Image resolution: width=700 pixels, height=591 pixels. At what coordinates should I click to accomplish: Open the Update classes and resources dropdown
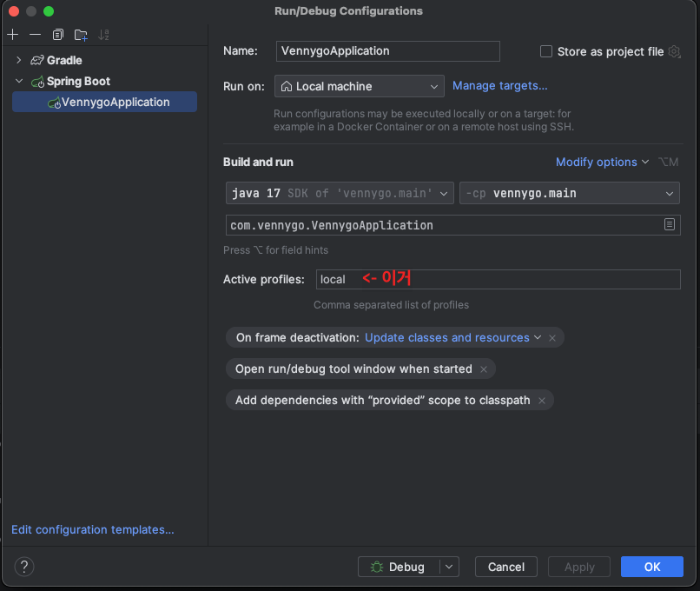click(x=452, y=337)
